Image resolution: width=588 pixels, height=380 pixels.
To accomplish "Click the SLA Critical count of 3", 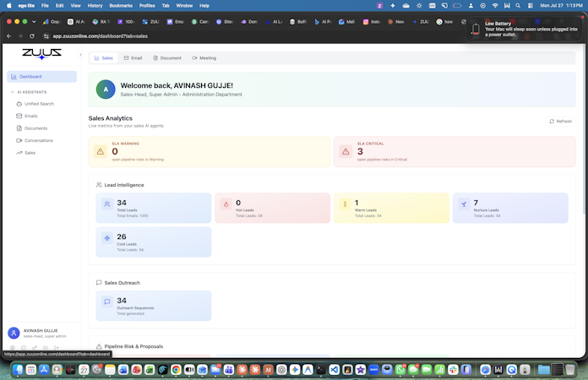I will click(360, 151).
